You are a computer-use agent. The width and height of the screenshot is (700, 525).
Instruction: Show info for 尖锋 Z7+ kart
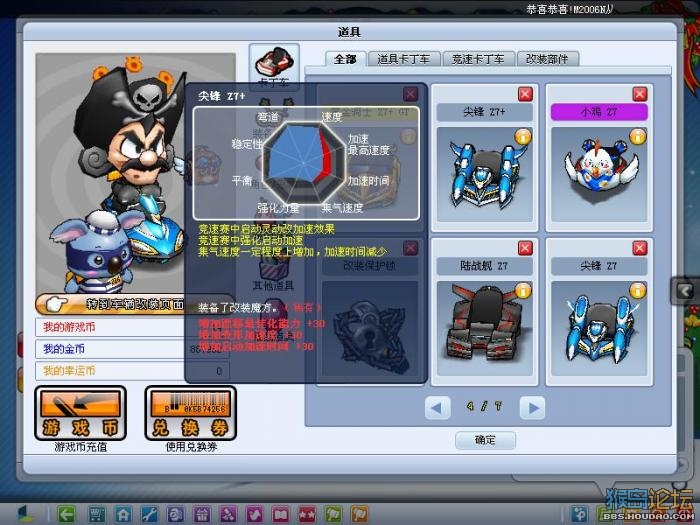(523, 137)
